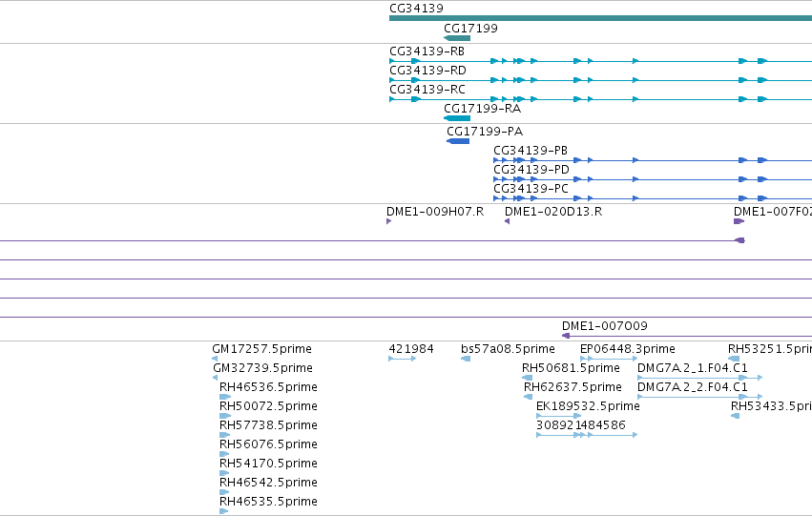
Task: Click the bs57a08.5prime label
Action: [x=508, y=349]
